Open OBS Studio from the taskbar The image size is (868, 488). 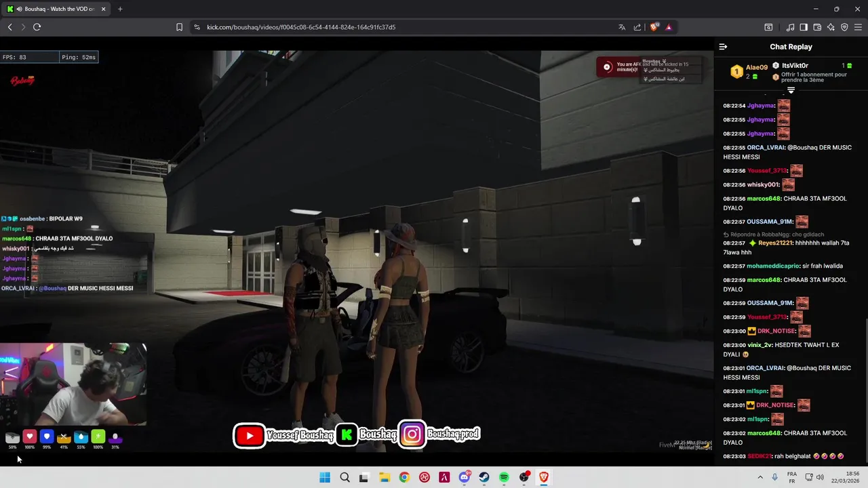pos(524,477)
